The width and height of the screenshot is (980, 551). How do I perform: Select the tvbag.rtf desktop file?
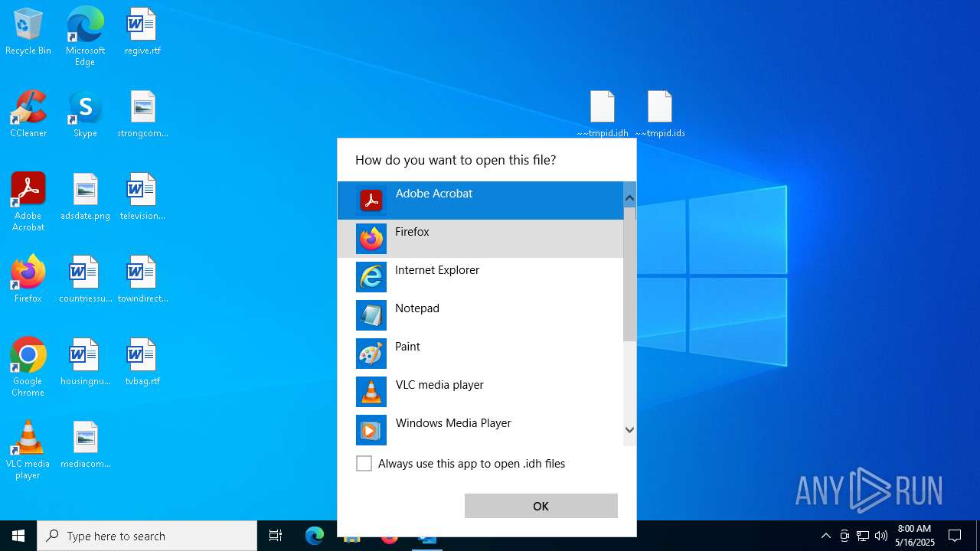(x=142, y=363)
